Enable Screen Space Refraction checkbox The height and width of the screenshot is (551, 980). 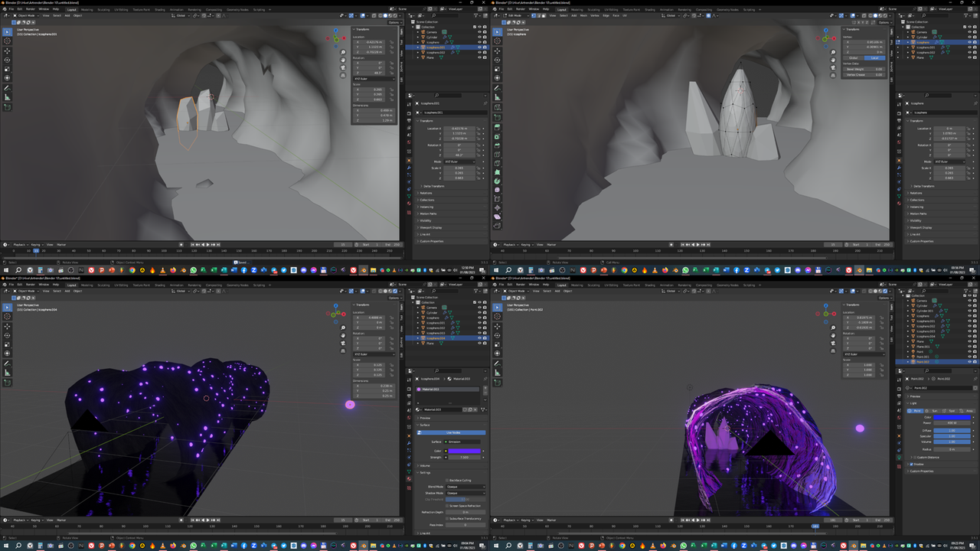tap(447, 506)
